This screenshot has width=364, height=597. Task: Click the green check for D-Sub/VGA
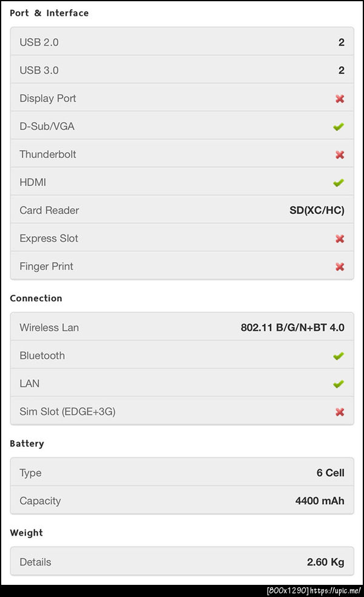(x=339, y=126)
